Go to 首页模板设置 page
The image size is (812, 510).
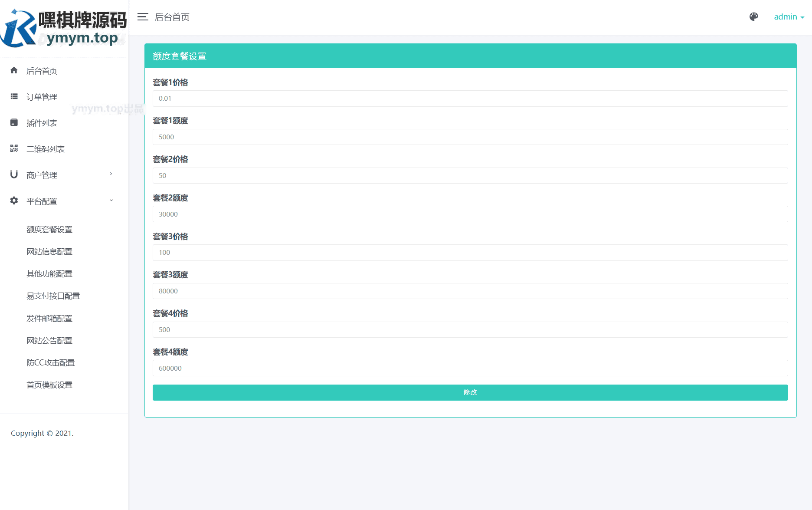49,385
